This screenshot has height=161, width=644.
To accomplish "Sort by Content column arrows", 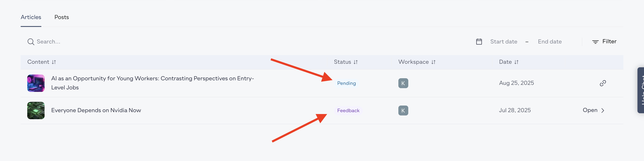I will 54,62.
